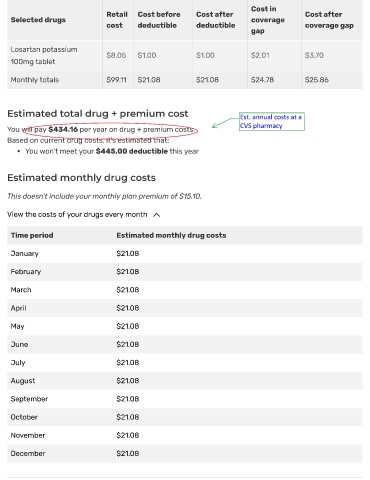Click the green annotation arrow head
370x480 pixels.
(214, 126)
